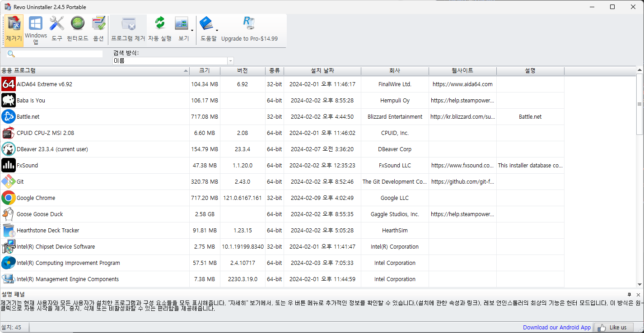This screenshot has height=333, width=644.
Task: Click the HearthSim company cell
Action: point(395,231)
